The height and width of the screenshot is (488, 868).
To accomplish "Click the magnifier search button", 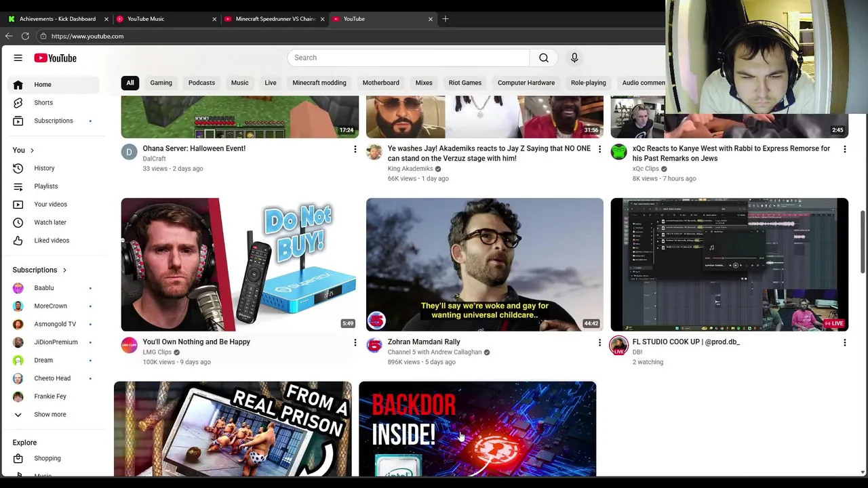I will pyautogui.click(x=544, y=58).
